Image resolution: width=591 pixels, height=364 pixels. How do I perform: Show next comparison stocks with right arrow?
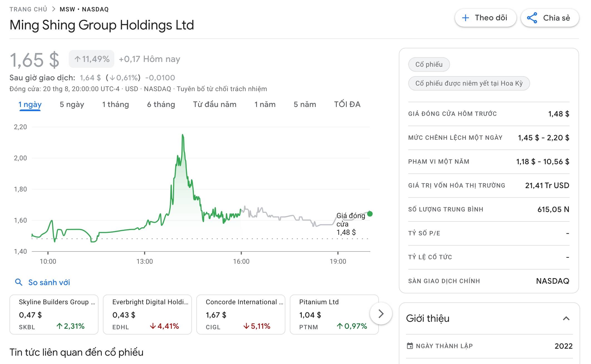pos(381,314)
